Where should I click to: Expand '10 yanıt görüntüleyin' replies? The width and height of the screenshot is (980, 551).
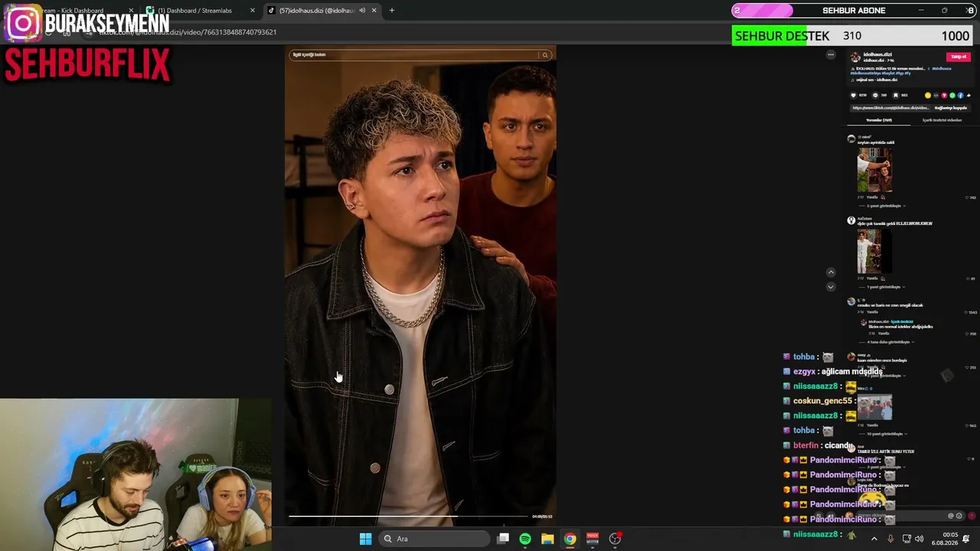pos(886,434)
